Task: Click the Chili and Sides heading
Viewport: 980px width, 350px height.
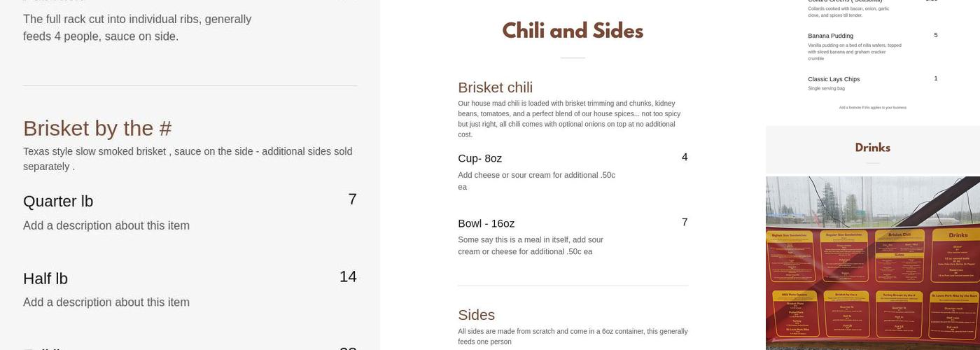Action: (x=573, y=31)
